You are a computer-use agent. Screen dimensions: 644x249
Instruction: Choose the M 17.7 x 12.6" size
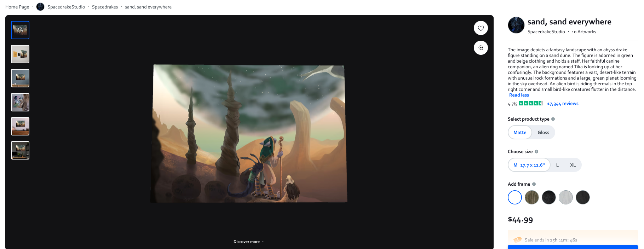(529, 165)
